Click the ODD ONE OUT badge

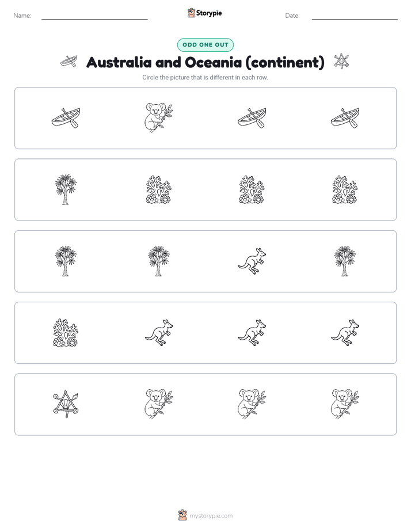[205, 45]
